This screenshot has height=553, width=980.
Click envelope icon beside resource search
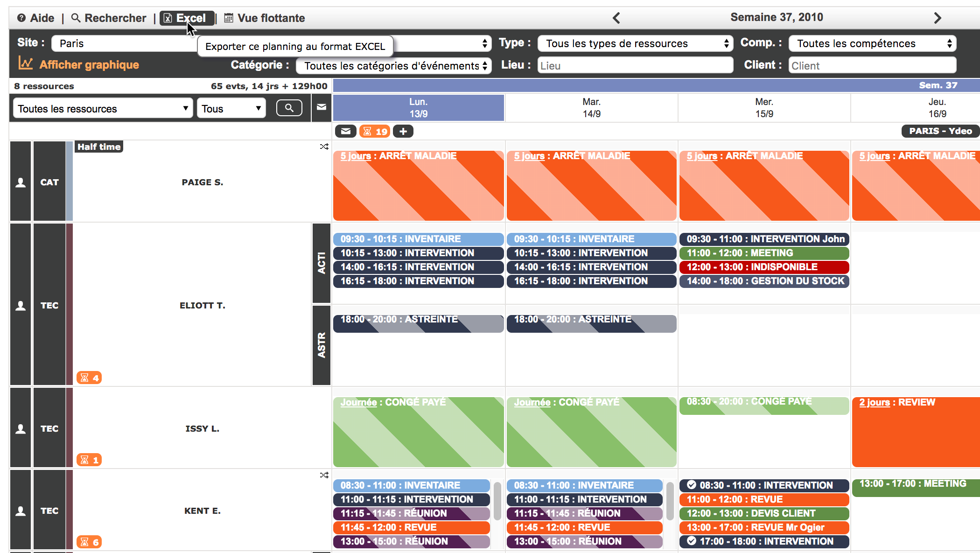pos(322,107)
